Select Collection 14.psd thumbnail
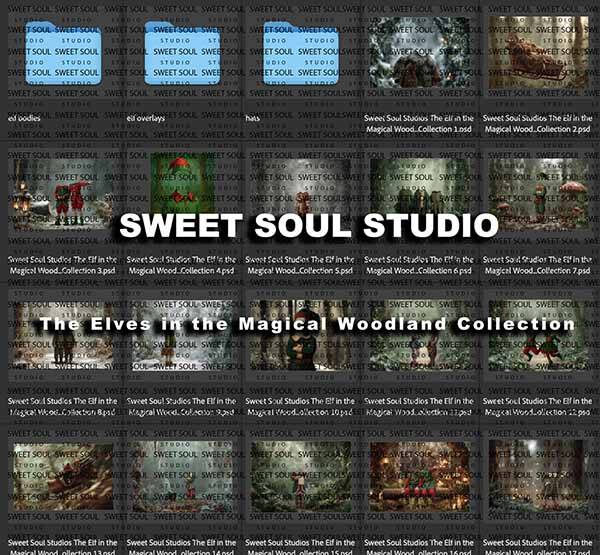This screenshot has width=600, height=555. click(x=182, y=477)
